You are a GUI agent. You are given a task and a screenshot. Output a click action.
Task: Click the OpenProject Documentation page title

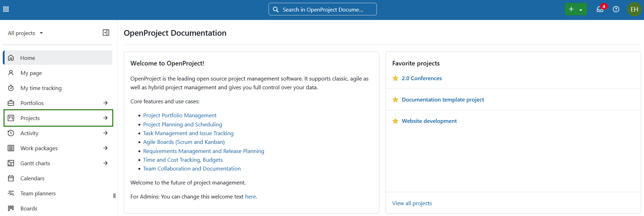(175, 33)
